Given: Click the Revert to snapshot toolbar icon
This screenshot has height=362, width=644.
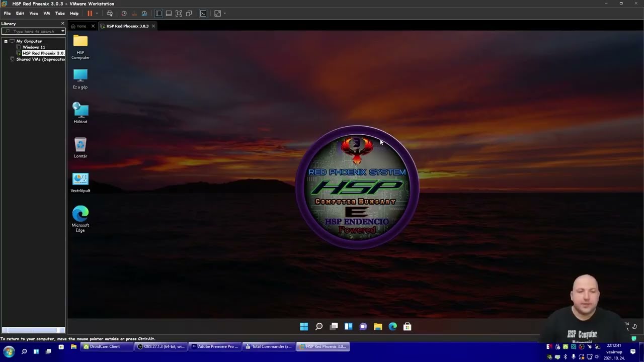Looking at the screenshot, I should (x=134, y=14).
